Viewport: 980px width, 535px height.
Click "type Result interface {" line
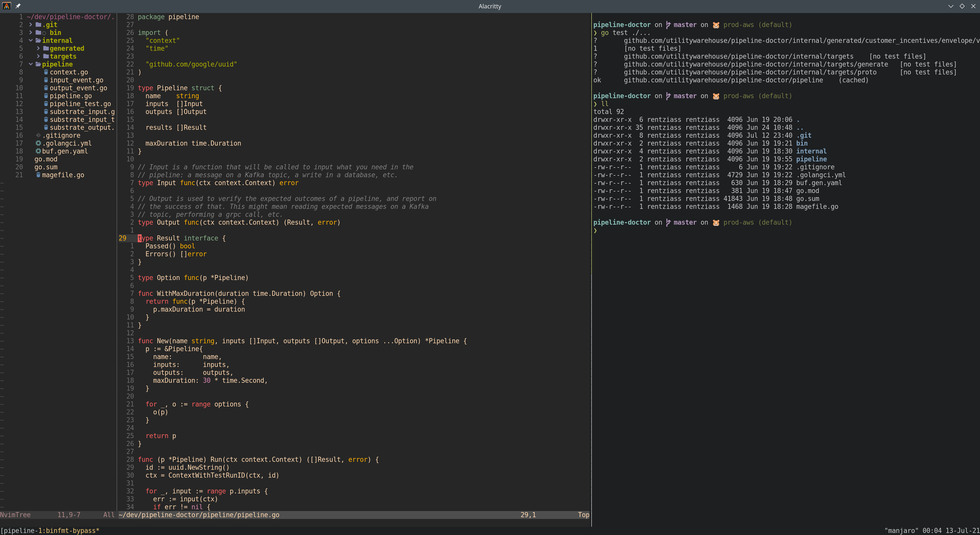[x=181, y=238]
